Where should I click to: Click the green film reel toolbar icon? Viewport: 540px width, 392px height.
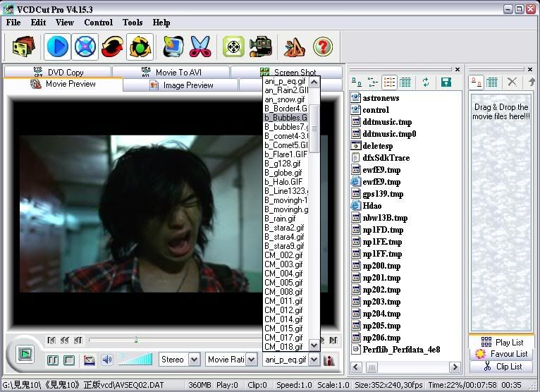click(233, 47)
